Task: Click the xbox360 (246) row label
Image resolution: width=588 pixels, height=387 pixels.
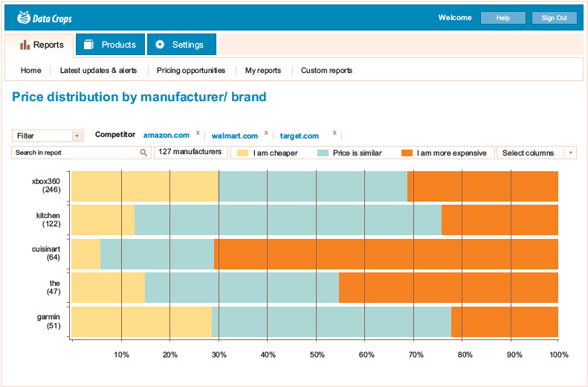Action: pos(46,185)
